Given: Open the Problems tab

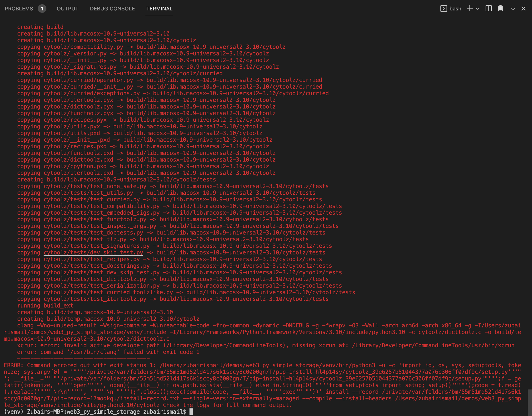Looking at the screenshot, I should pyautogui.click(x=19, y=9).
